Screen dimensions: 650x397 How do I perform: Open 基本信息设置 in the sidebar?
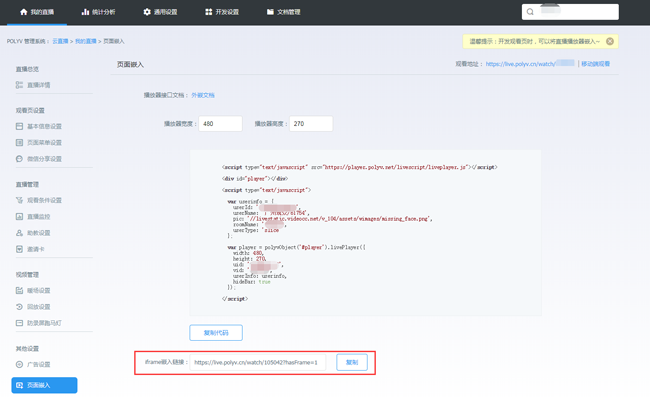point(39,126)
